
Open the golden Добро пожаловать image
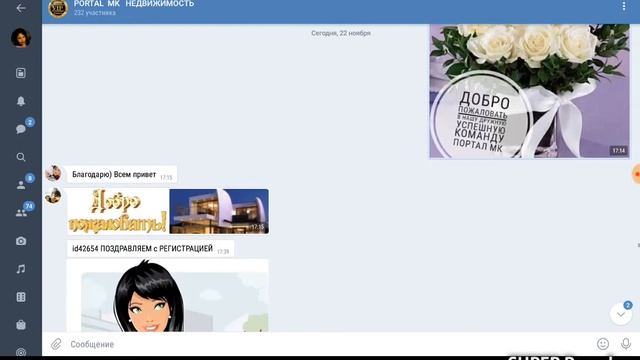pos(118,211)
